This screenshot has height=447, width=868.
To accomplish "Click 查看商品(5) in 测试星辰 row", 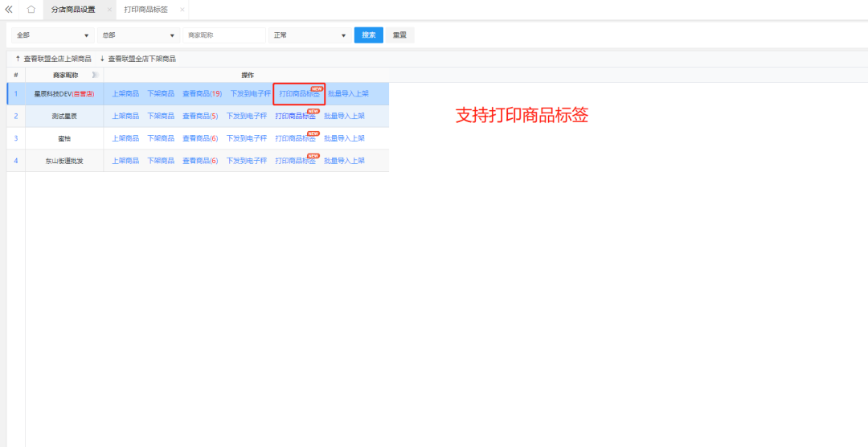I will (x=200, y=117).
